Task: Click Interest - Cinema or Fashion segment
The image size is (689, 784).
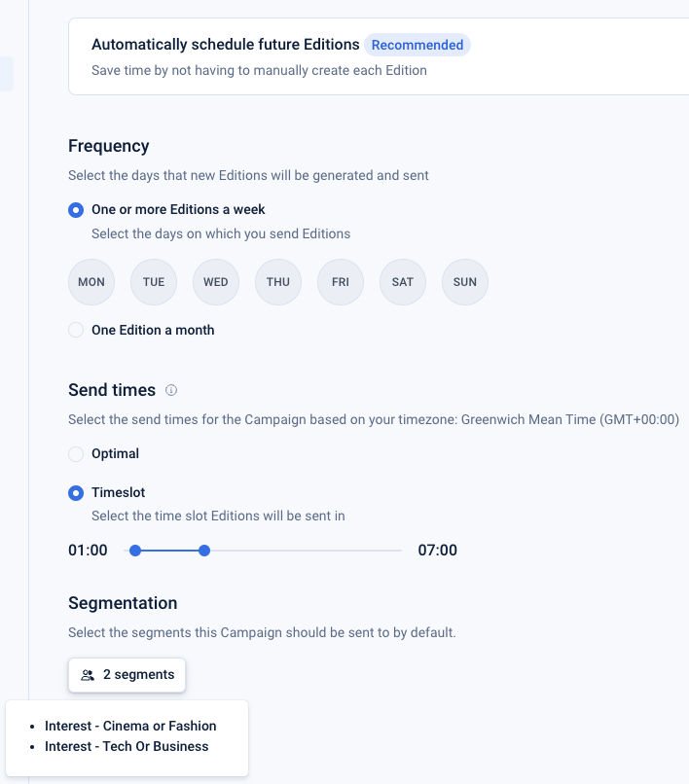Action: (x=130, y=726)
